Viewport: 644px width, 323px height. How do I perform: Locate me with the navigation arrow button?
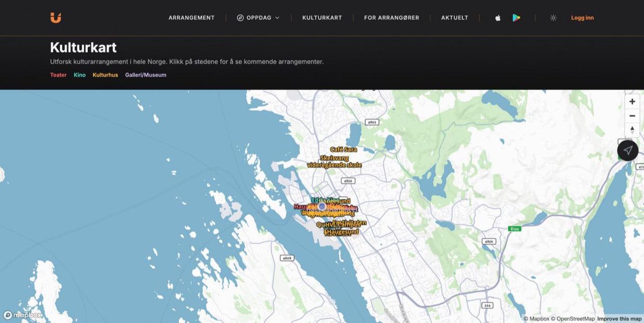(x=628, y=151)
